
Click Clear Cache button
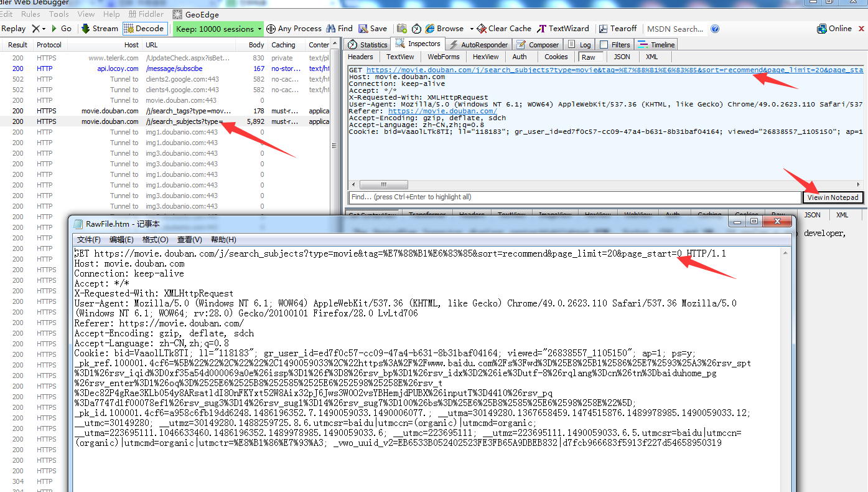tap(505, 29)
